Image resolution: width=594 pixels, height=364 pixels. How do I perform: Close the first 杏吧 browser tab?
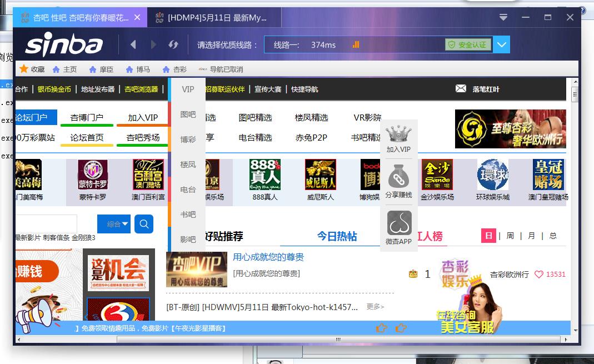pos(137,17)
